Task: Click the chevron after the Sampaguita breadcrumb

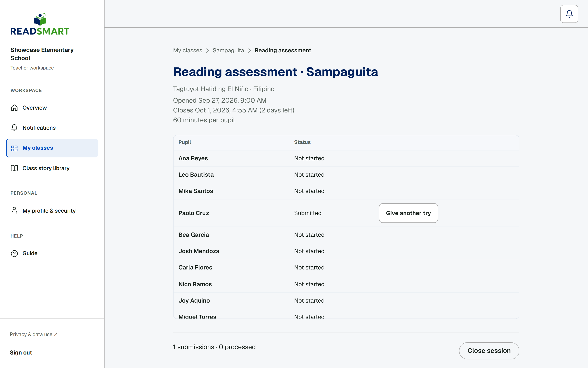Action: (x=249, y=51)
